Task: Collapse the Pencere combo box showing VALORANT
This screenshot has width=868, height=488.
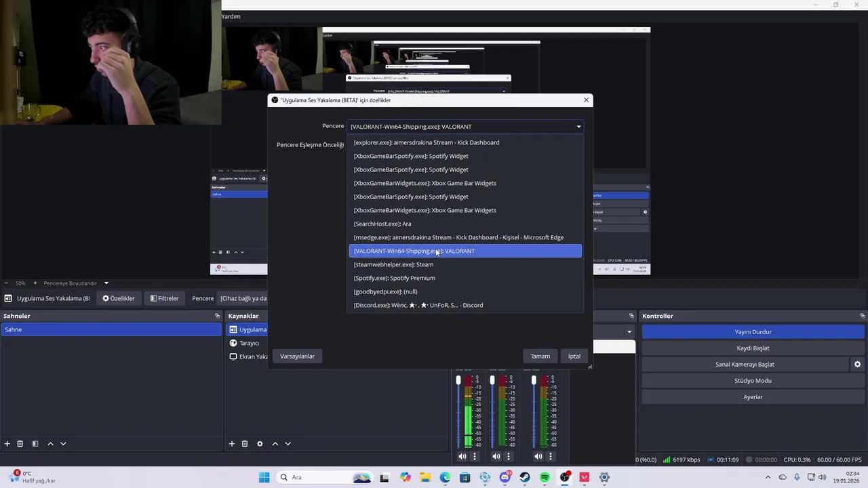Action: 578,127
